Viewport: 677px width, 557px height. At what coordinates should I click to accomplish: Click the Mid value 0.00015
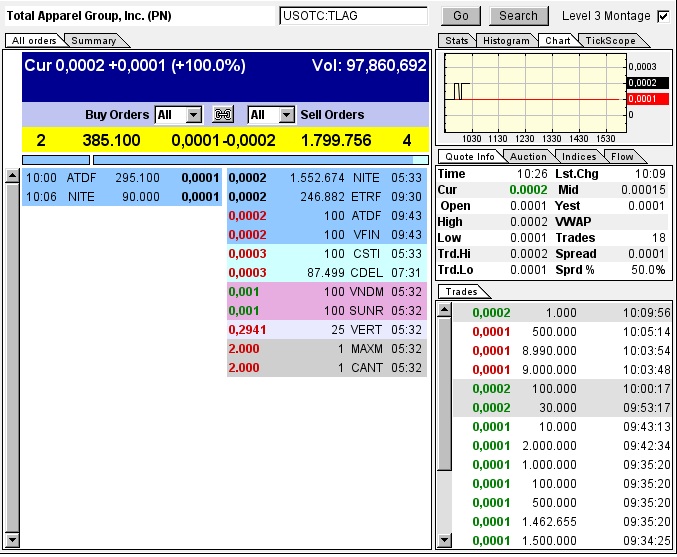coord(643,190)
